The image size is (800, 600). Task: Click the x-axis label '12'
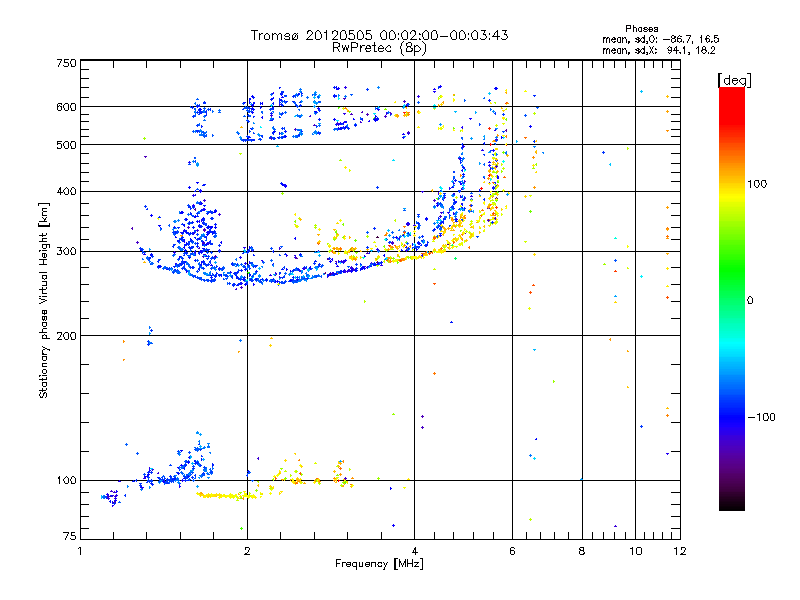680,551
